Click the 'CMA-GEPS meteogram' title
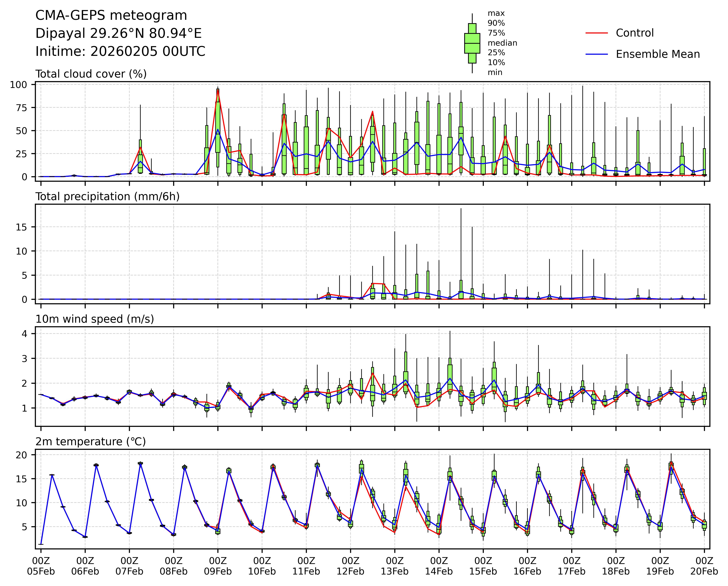This screenshot has width=728, height=586. pyautogui.click(x=111, y=15)
